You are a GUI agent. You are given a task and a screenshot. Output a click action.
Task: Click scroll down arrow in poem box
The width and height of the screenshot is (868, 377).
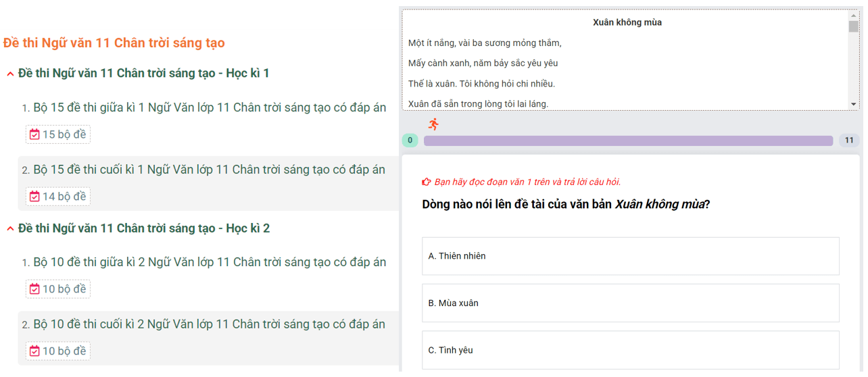pyautogui.click(x=853, y=104)
